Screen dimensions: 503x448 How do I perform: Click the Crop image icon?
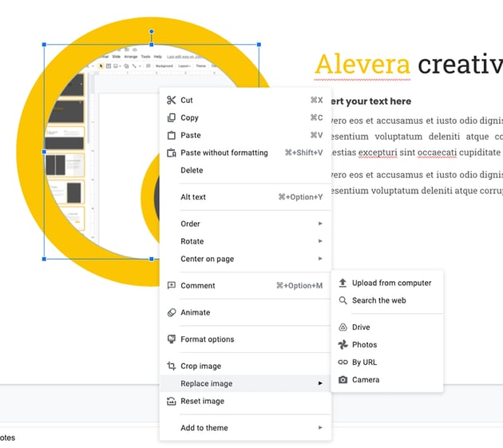(171, 367)
